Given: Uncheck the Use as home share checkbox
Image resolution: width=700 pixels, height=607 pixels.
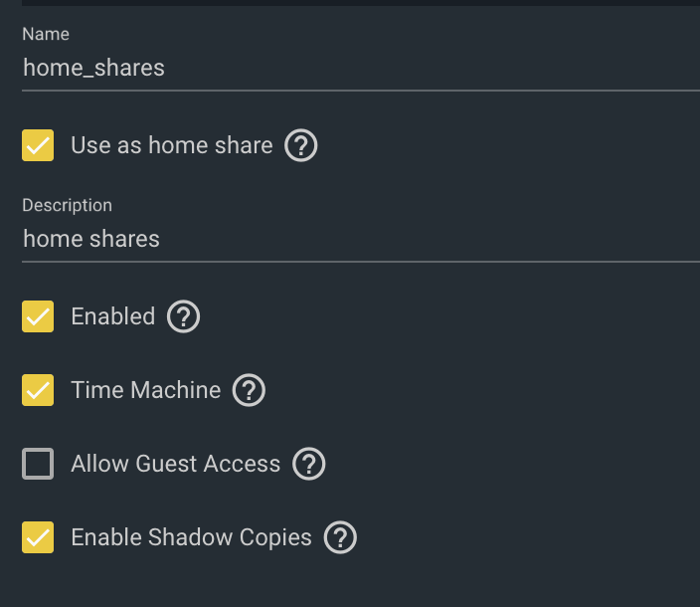Looking at the screenshot, I should click(38, 145).
